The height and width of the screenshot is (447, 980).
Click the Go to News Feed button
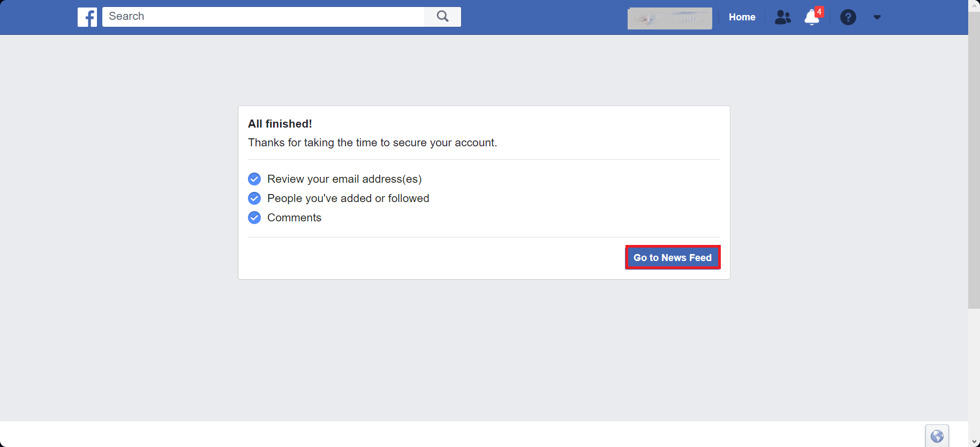[x=673, y=257]
